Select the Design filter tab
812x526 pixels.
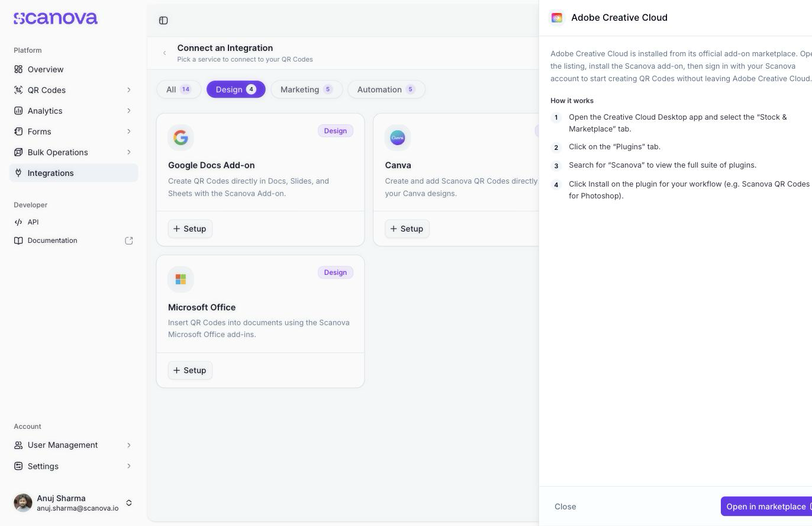pos(236,89)
